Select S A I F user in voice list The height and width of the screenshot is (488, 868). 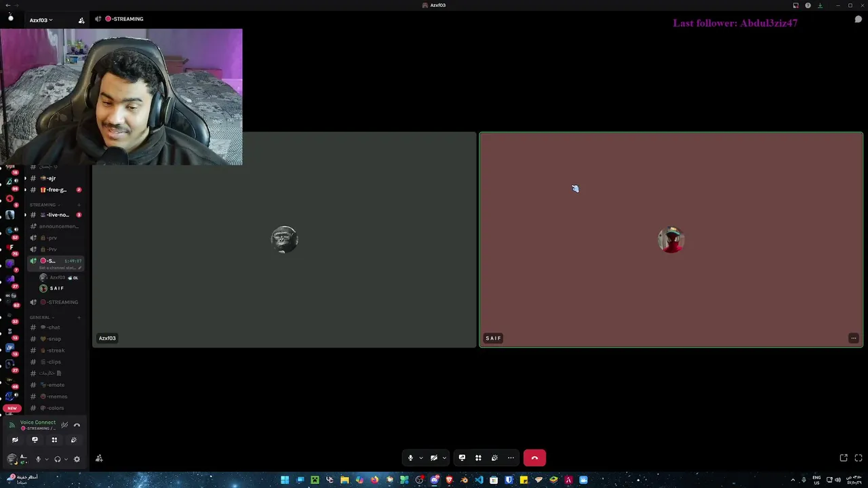tap(58, 289)
